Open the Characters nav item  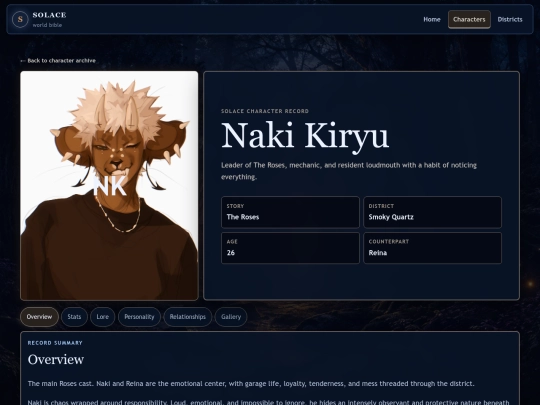tap(469, 19)
